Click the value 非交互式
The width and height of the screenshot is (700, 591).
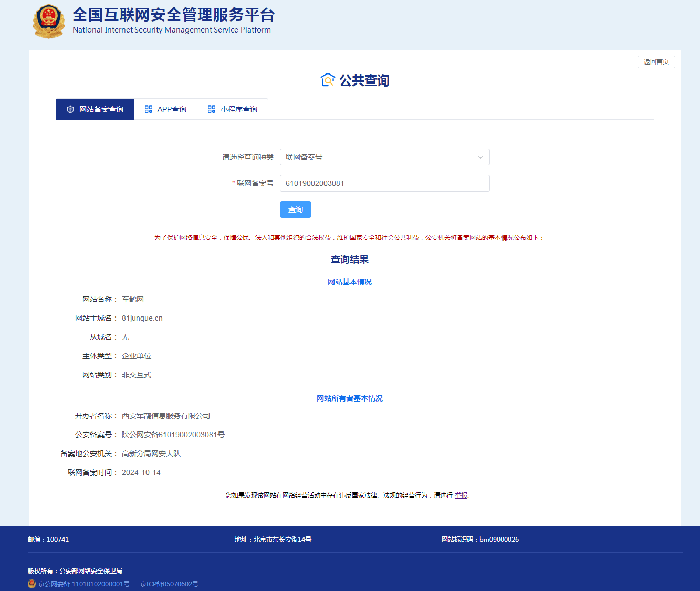[137, 375]
